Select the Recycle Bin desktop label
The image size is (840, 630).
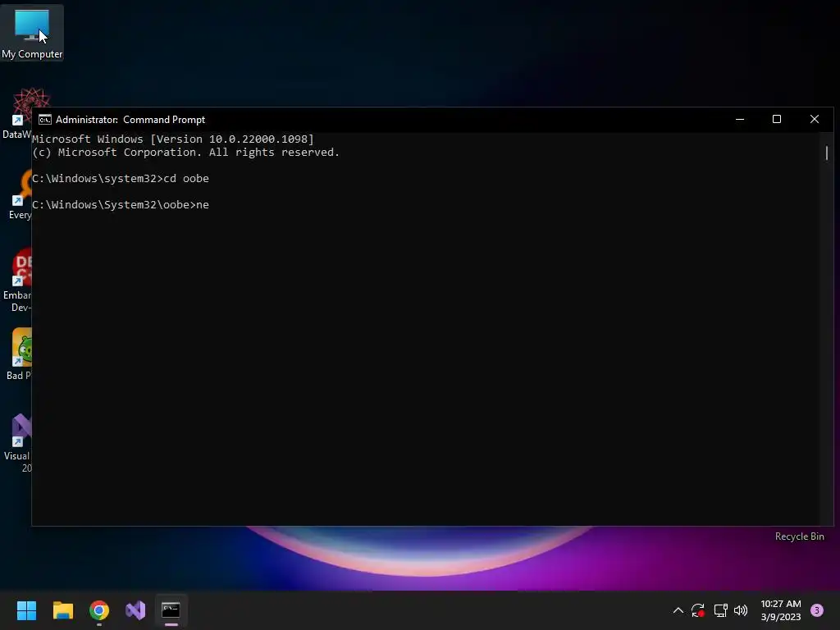click(799, 536)
